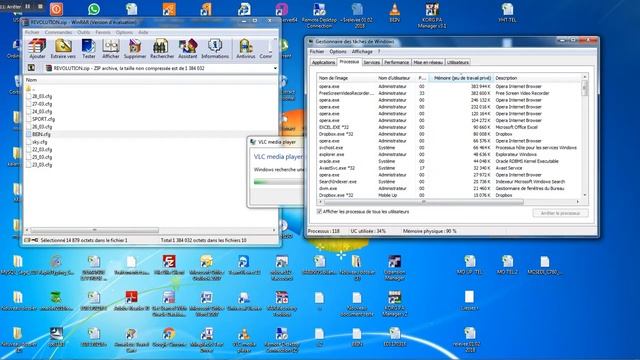
Task: Sort by 'Mémoire (jeu de travail privé)' column header
Action: pos(461,78)
